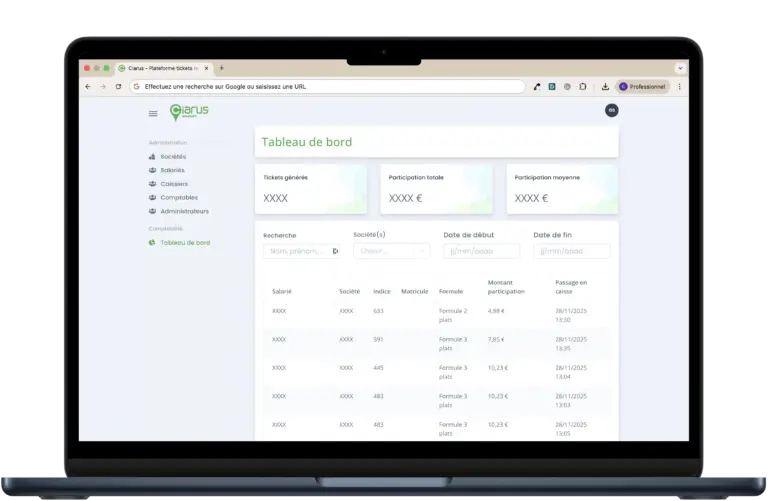Click the browser forward arrow
Viewport: 768px width, 501px height.
tap(103, 87)
